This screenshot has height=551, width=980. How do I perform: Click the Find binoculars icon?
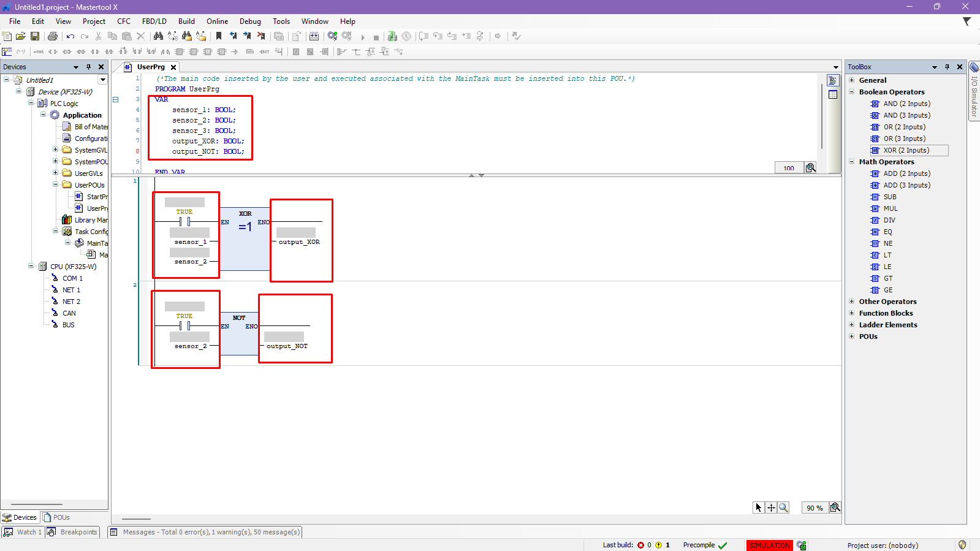(158, 37)
